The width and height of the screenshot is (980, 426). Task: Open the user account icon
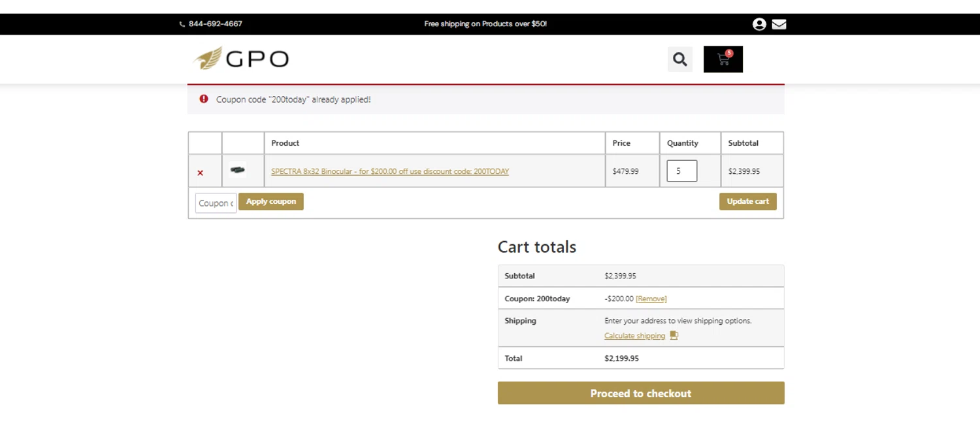pyautogui.click(x=759, y=24)
